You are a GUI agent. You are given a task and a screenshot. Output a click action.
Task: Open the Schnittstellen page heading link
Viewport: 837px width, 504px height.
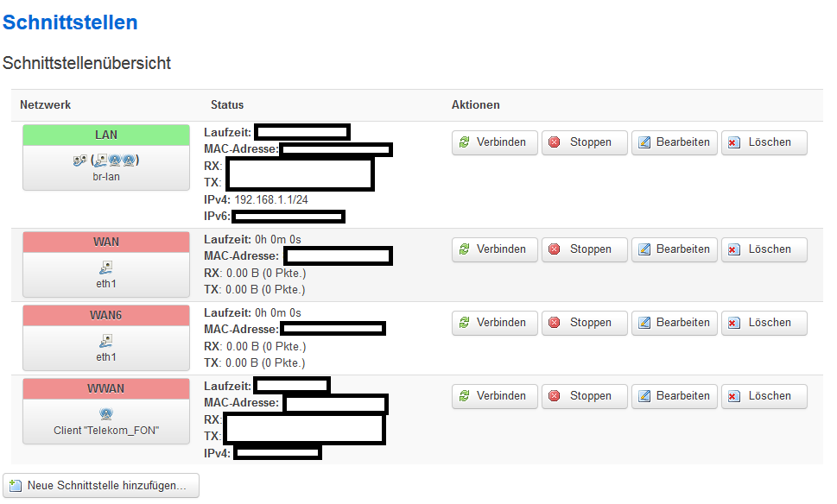70,22
